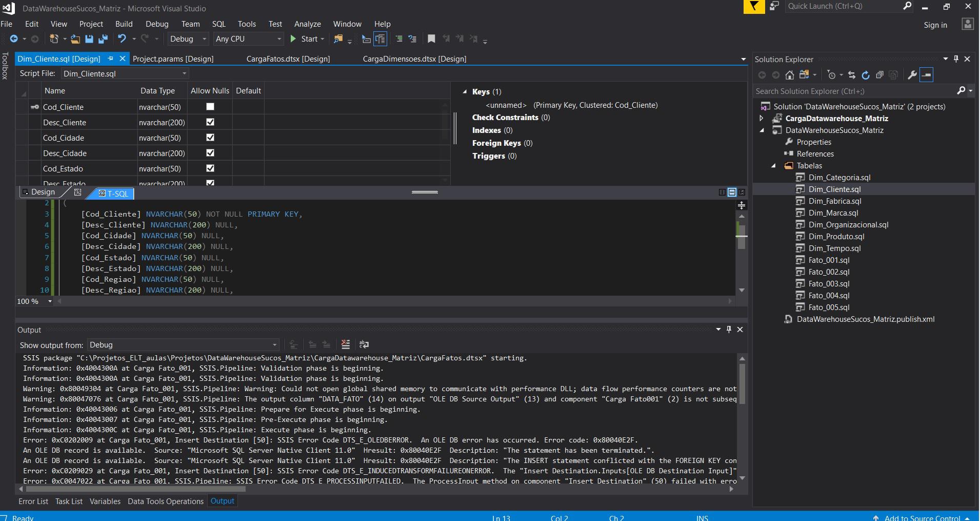The width and height of the screenshot is (980, 521).
Task: Click Sign in
Action: [935, 25]
